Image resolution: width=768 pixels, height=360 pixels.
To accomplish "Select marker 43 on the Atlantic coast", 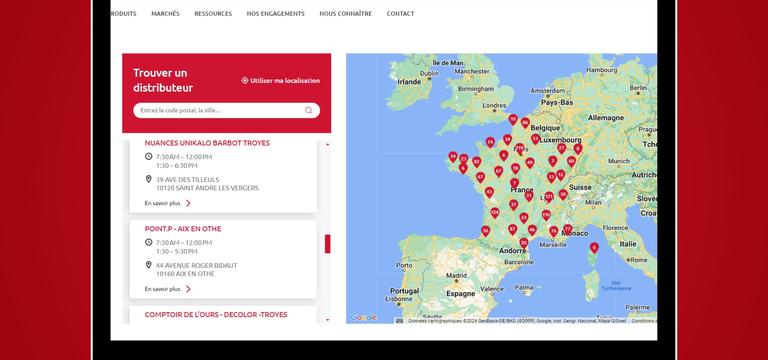I will [489, 192].
